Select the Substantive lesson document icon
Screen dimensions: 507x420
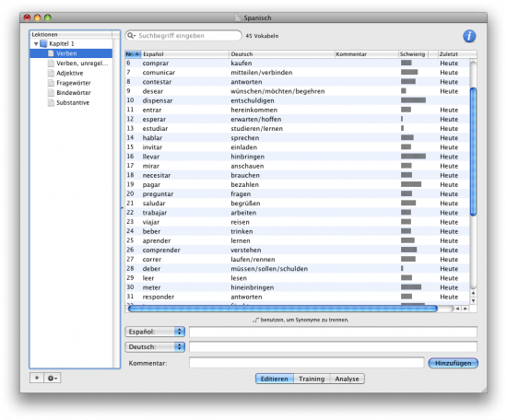[51, 102]
